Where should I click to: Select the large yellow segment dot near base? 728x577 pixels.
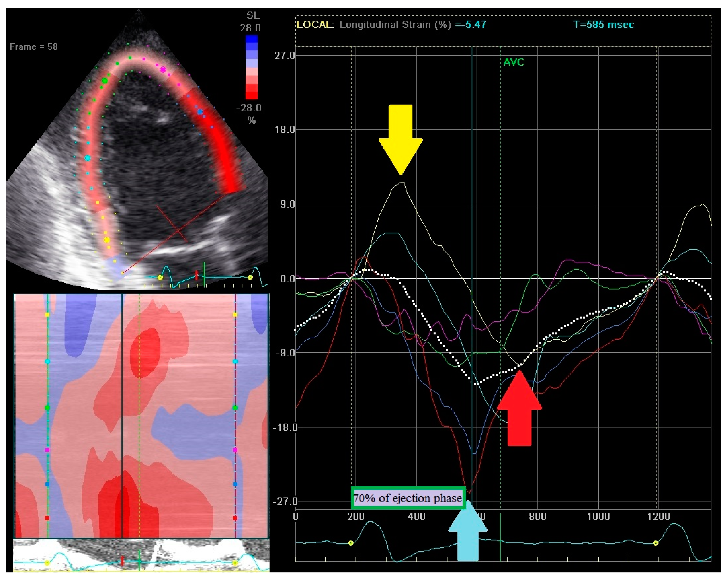(107, 240)
